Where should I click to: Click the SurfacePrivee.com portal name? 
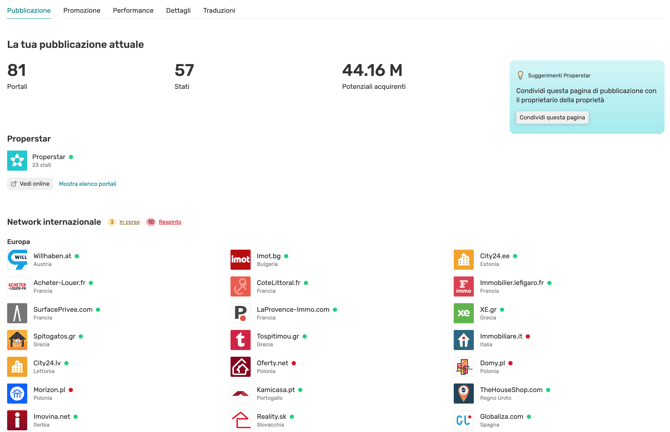pos(63,309)
